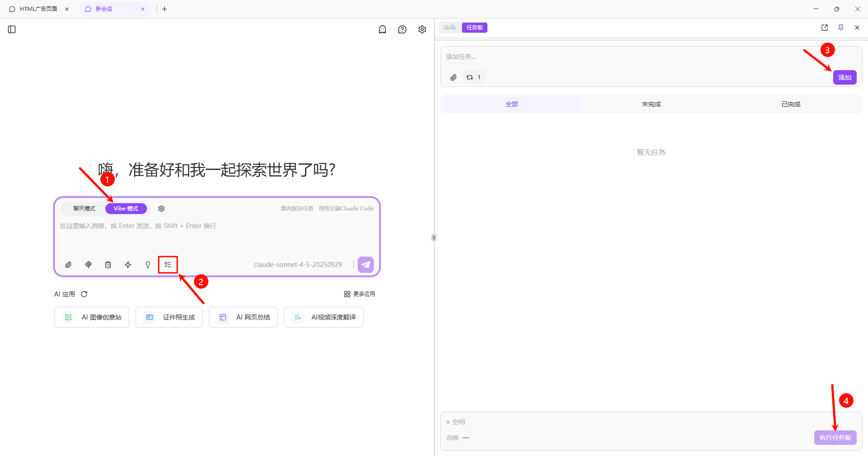The height and width of the screenshot is (467, 868).
Task: Open the help question chat icon
Action: (402, 29)
